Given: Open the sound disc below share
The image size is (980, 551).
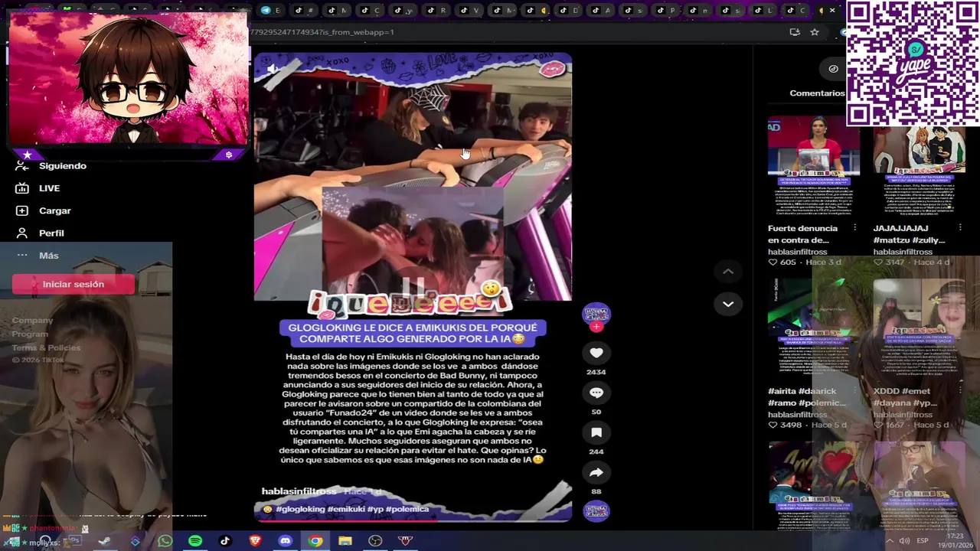Looking at the screenshot, I should [596, 511].
